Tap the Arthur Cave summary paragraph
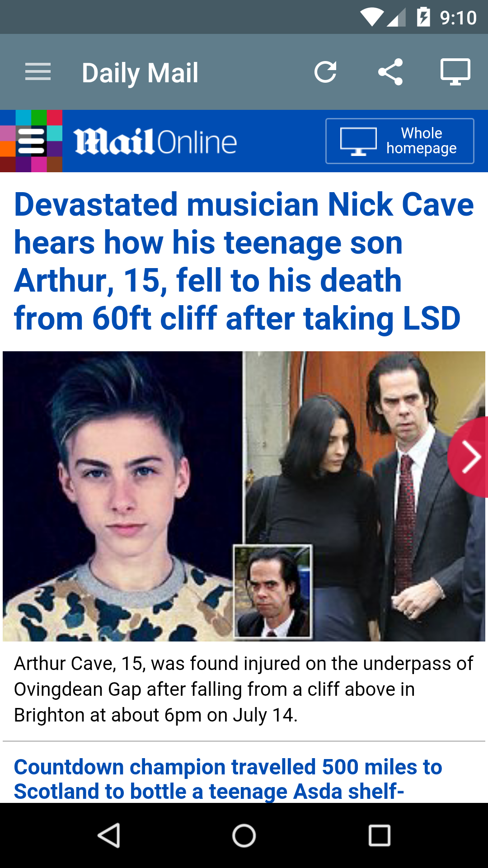The image size is (488, 868). click(244, 689)
